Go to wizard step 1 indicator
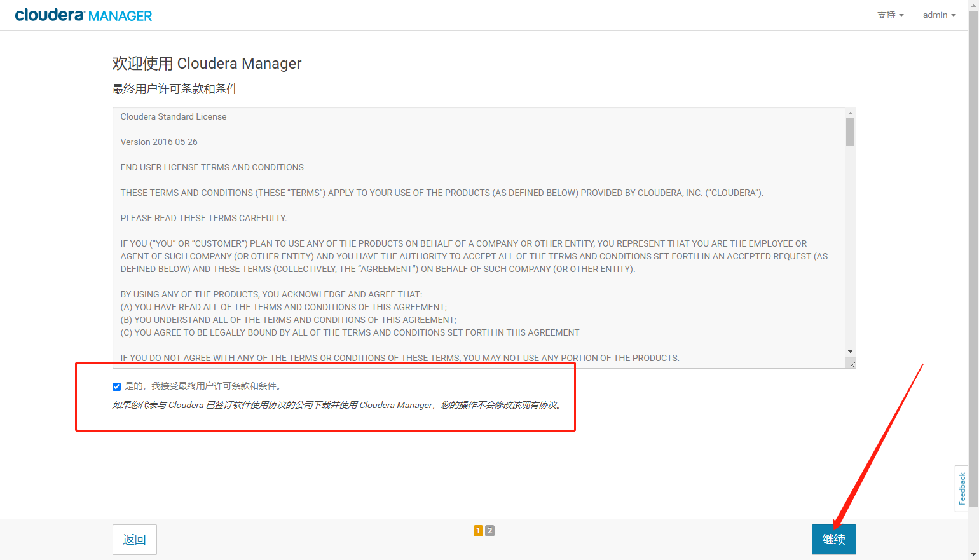Image resolution: width=979 pixels, height=560 pixels. tap(478, 530)
